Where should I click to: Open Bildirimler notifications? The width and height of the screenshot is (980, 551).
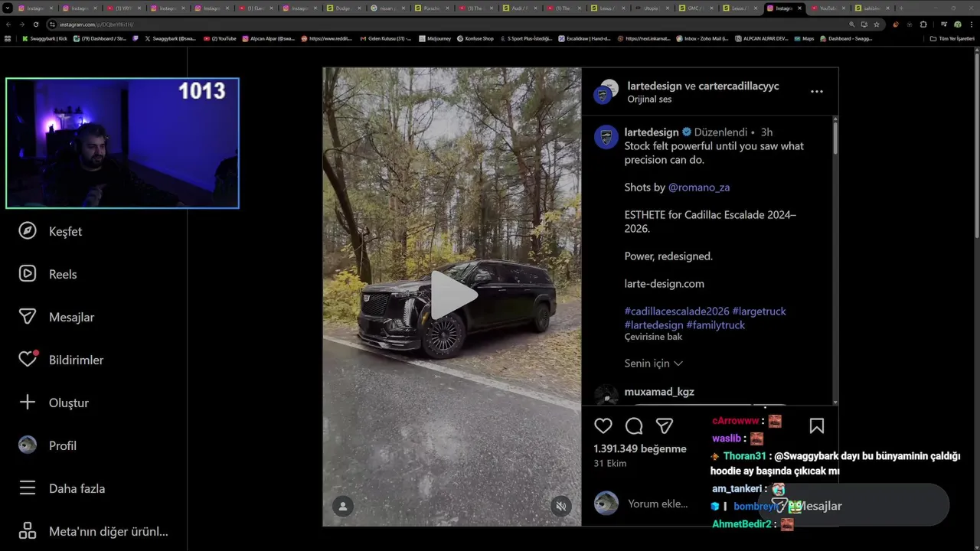(x=61, y=360)
